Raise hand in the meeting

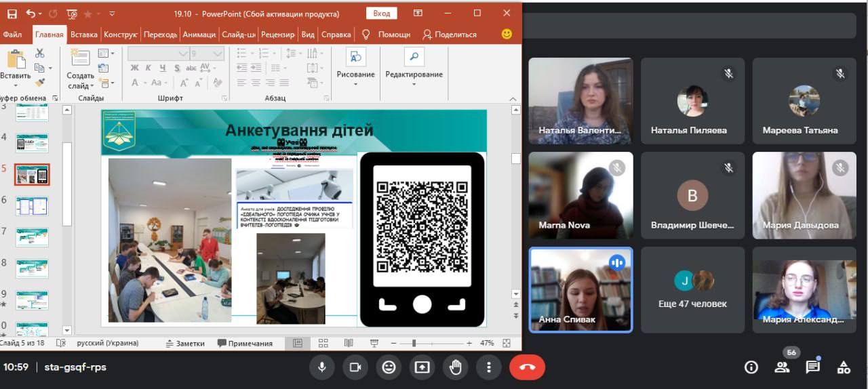(x=456, y=367)
